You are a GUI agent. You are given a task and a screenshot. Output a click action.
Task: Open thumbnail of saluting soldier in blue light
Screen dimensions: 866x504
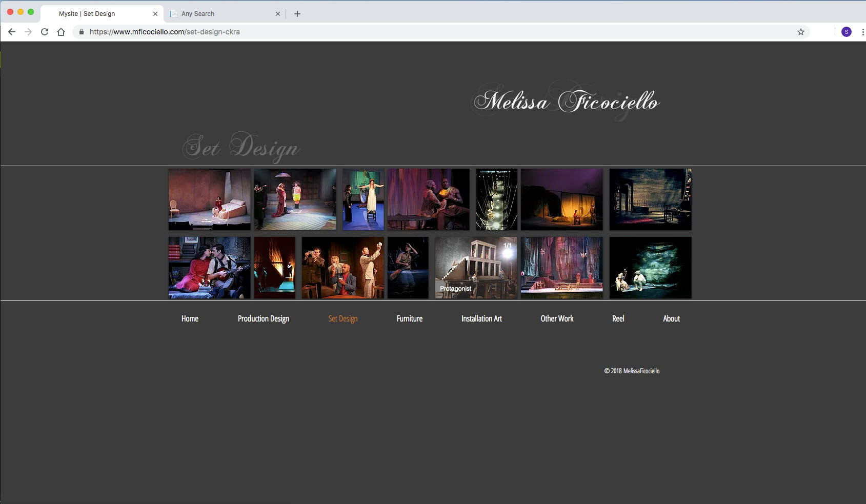click(408, 268)
